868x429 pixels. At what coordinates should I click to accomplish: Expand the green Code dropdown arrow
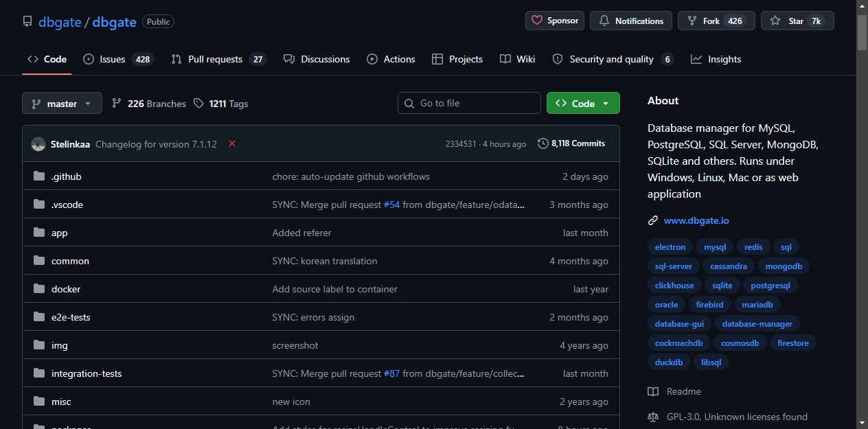click(606, 104)
